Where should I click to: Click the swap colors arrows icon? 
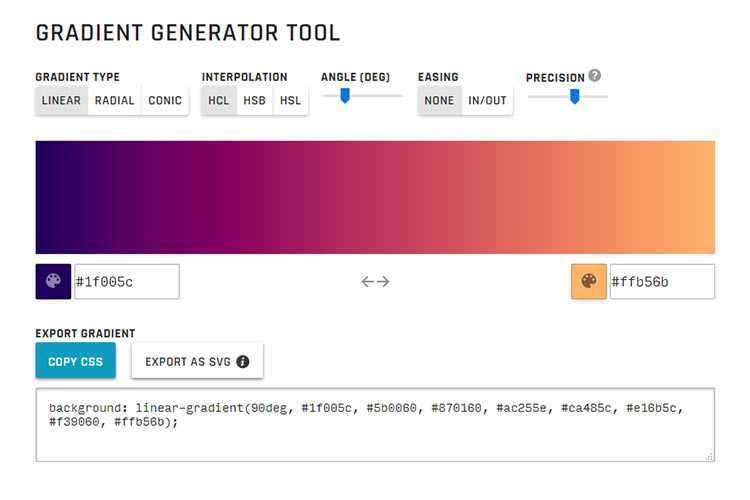(x=375, y=282)
